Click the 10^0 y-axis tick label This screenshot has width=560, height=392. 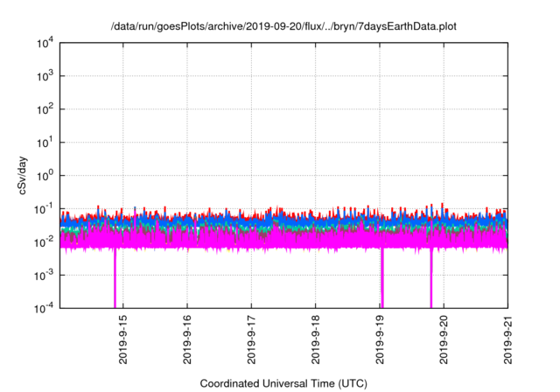pos(45,176)
